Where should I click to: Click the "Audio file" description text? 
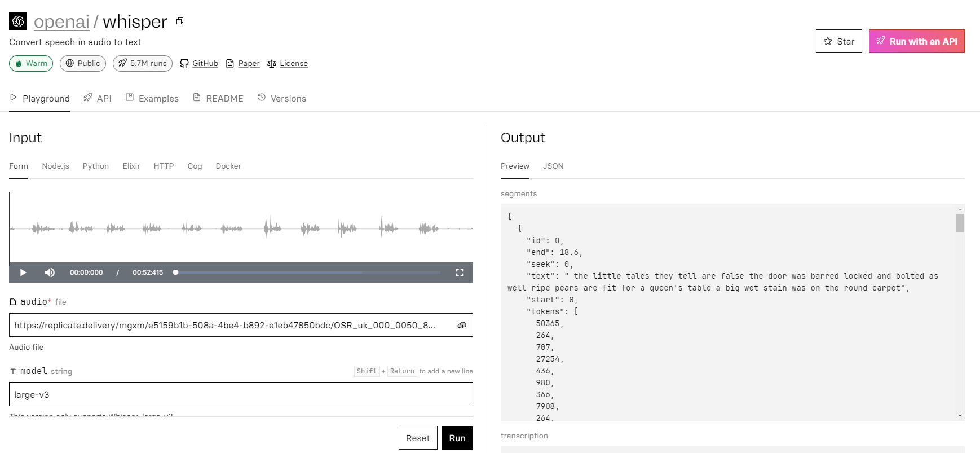(x=26, y=347)
